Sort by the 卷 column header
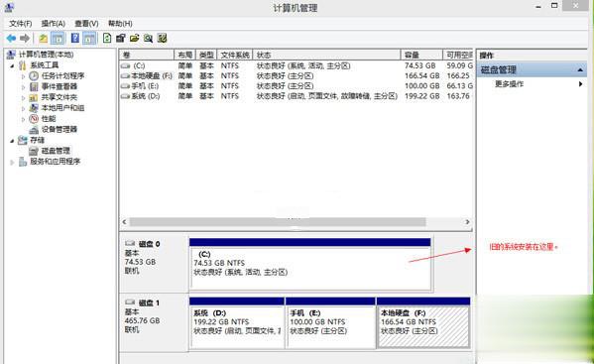This screenshot has width=594, height=364. [146, 55]
